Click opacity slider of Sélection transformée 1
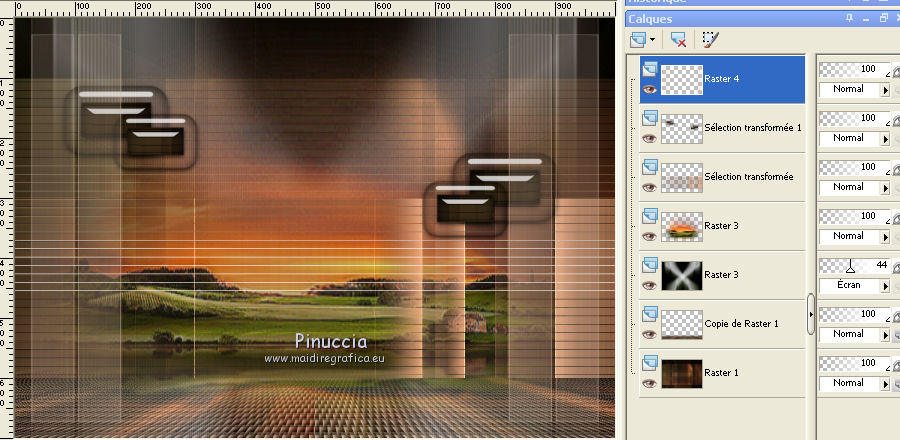The width and height of the screenshot is (900, 440). pos(855,119)
